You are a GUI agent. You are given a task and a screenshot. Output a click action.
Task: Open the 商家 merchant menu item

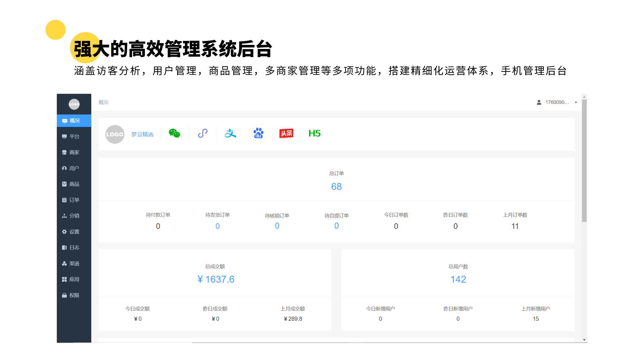74,153
